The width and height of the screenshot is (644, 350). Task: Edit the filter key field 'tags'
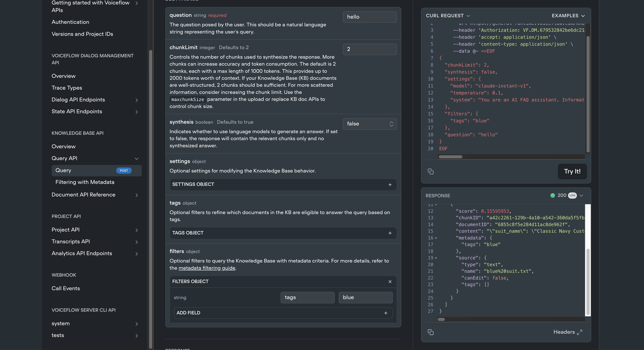[307, 298]
